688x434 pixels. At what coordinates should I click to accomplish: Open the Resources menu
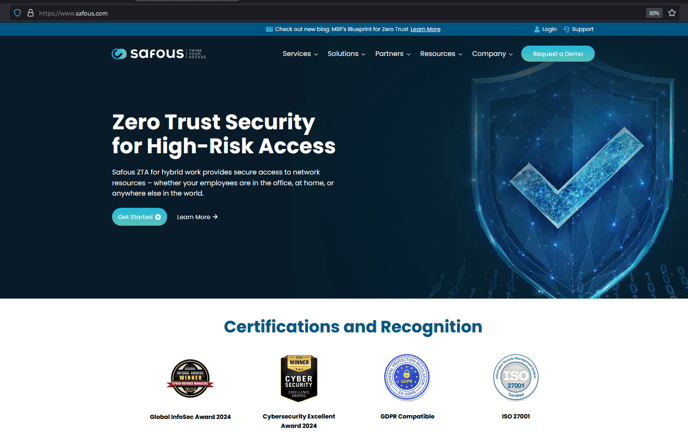(441, 54)
